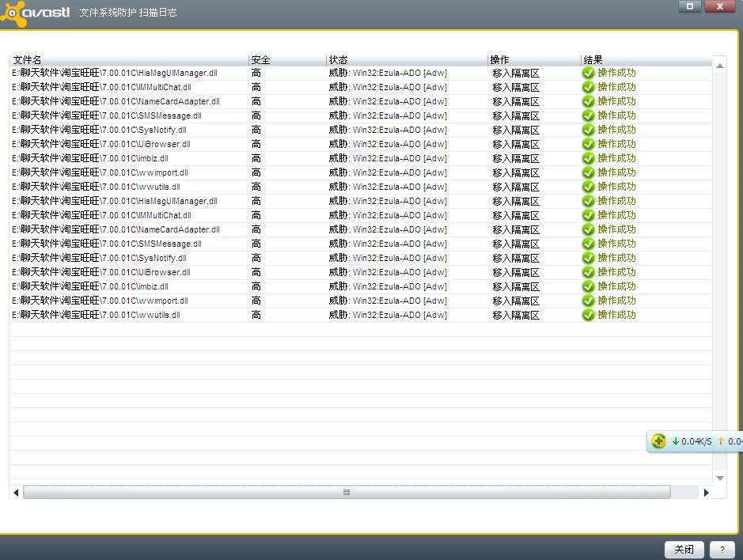Image resolution: width=743 pixels, height=560 pixels.
Task: Click the green check icon on the first HisMsgUIManager.dll row
Action: pos(588,73)
